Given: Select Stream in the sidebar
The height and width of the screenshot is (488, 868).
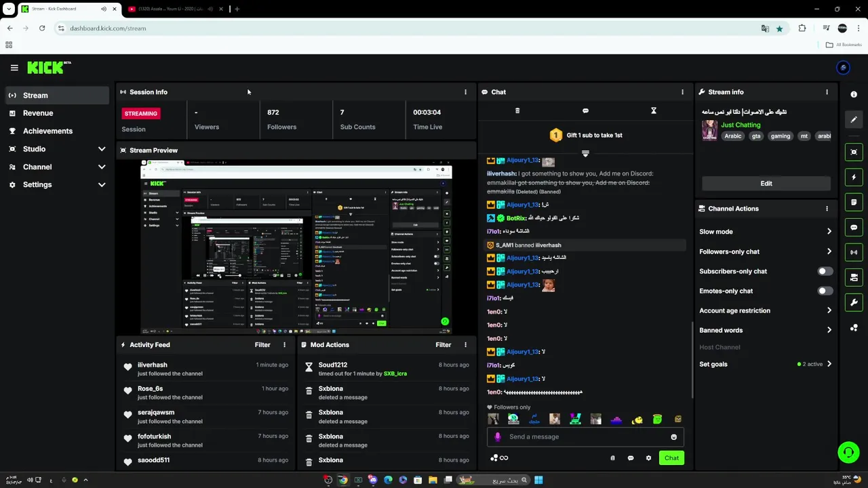Looking at the screenshot, I should pyautogui.click(x=58, y=96).
